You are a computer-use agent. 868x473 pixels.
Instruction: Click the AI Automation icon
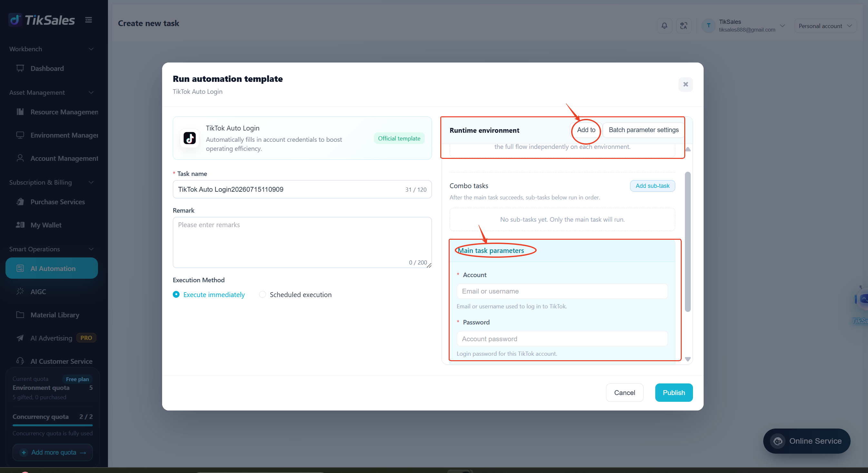click(20, 268)
